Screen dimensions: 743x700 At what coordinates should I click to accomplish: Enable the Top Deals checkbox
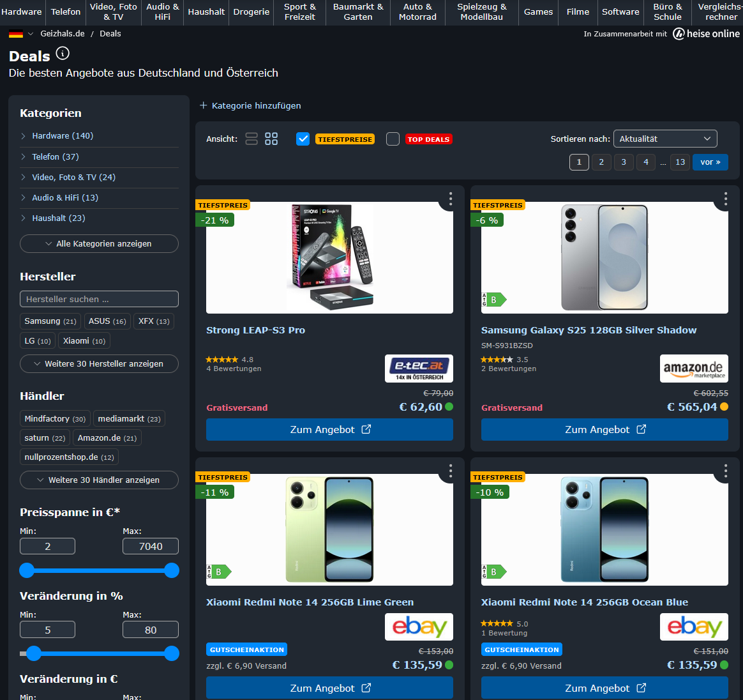click(393, 139)
